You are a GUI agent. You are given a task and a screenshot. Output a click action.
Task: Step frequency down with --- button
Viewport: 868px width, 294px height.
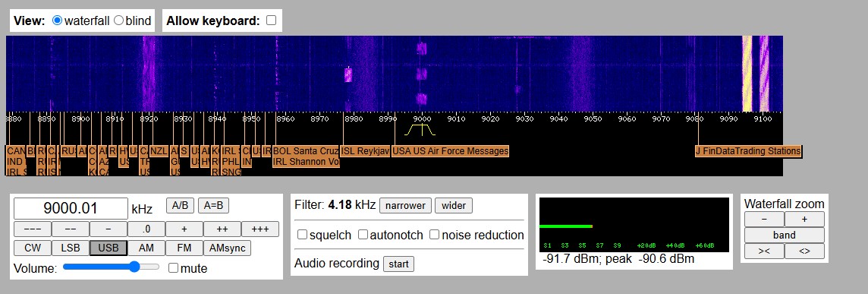[x=33, y=229]
